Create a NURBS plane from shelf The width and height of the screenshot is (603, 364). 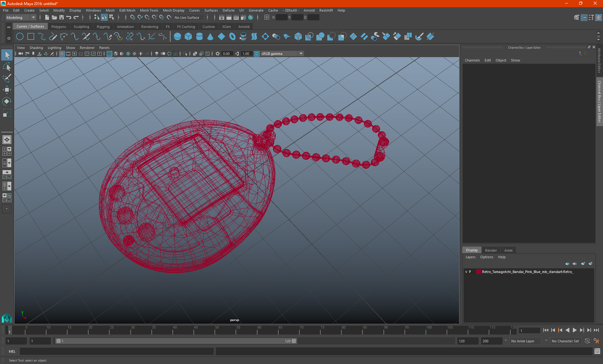click(x=221, y=37)
